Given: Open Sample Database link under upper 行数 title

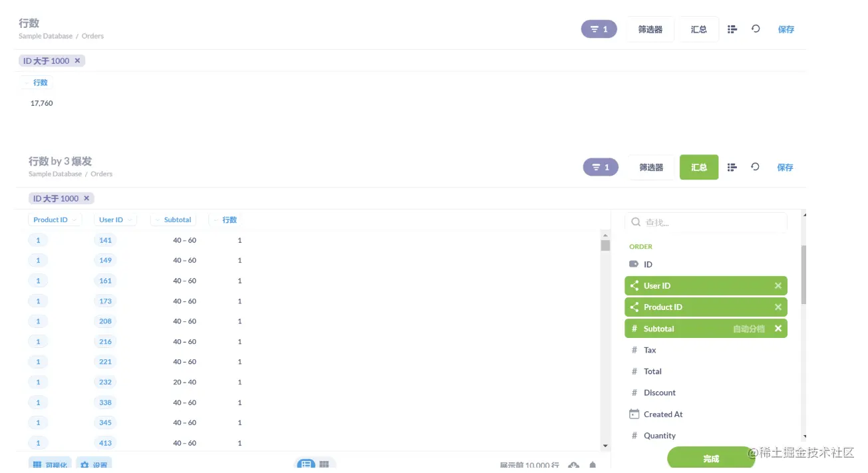Looking at the screenshot, I should tap(46, 36).
